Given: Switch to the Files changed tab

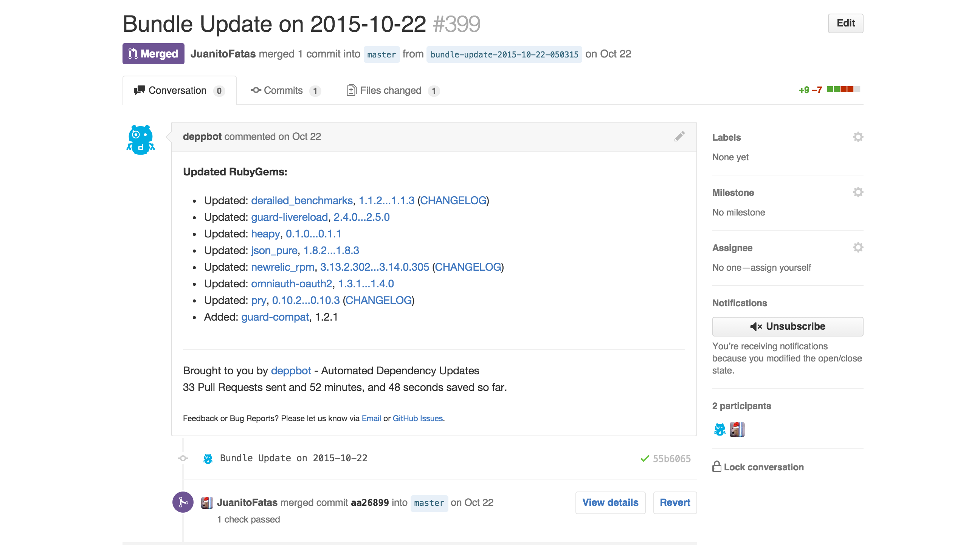Looking at the screenshot, I should [393, 90].
